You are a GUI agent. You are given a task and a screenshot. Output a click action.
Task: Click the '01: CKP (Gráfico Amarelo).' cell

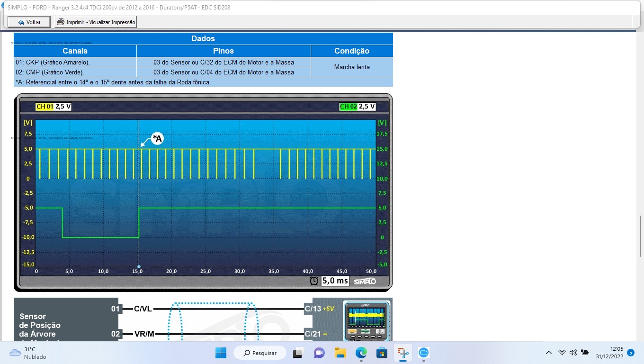[x=75, y=62]
